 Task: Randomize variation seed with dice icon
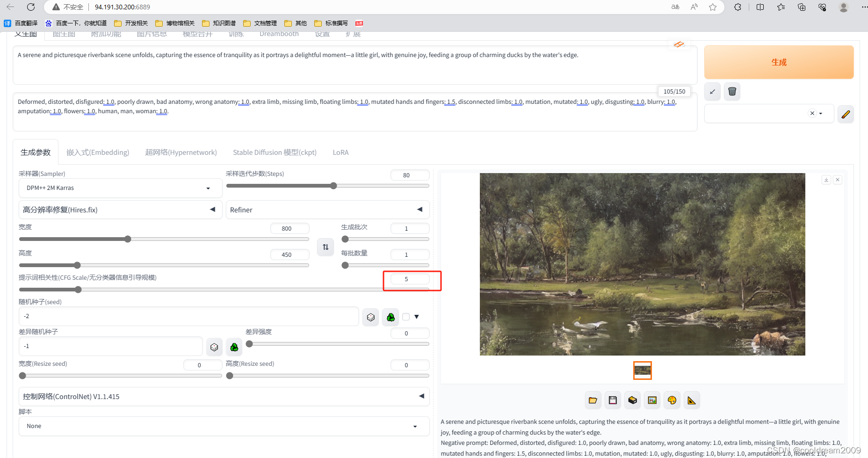tap(214, 347)
